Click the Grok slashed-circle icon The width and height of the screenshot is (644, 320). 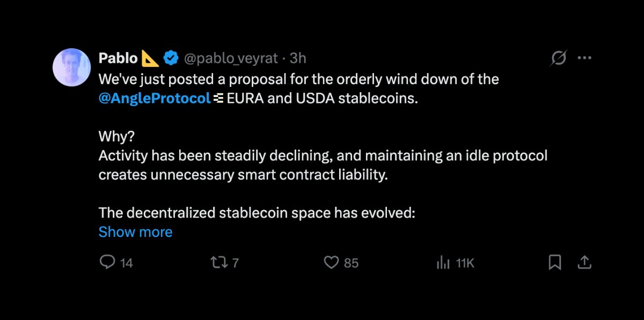point(559,58)
